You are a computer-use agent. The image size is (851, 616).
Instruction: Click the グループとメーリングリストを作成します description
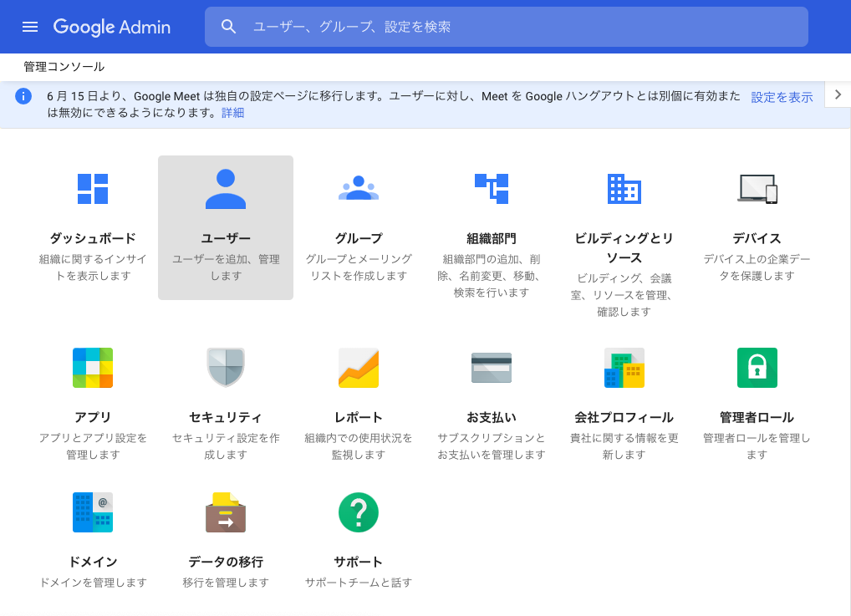click(358, 267)
